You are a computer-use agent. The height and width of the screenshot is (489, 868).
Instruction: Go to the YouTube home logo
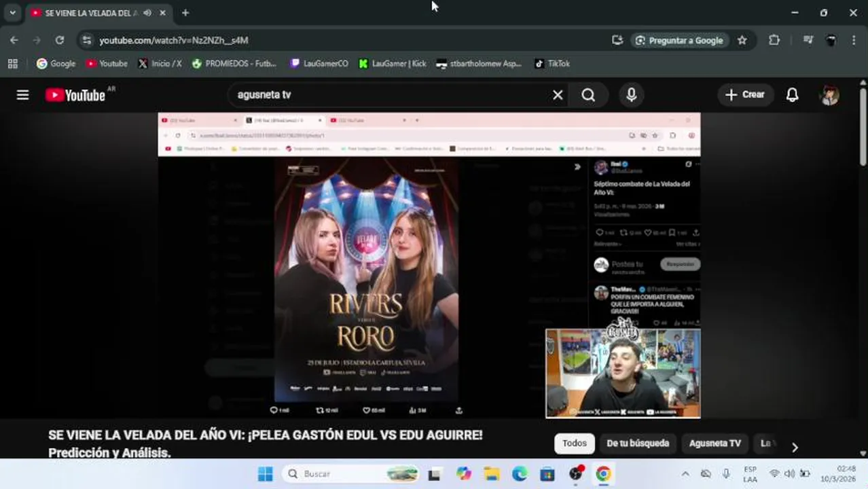point(75,95)
